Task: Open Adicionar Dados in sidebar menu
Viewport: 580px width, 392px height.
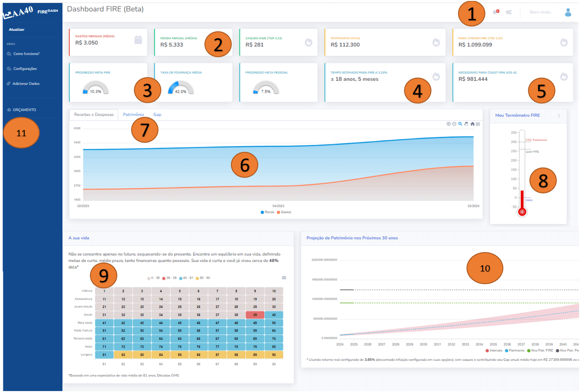Action: tap(26, 84)
